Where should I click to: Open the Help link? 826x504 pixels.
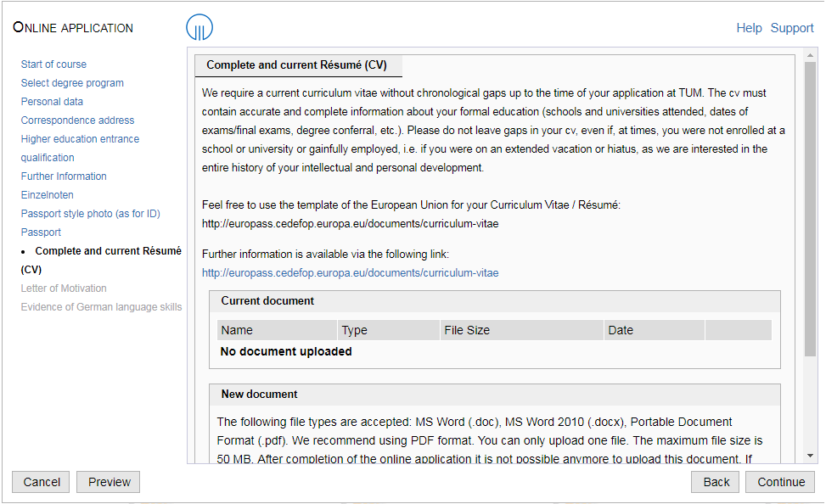tap(749, 28)
